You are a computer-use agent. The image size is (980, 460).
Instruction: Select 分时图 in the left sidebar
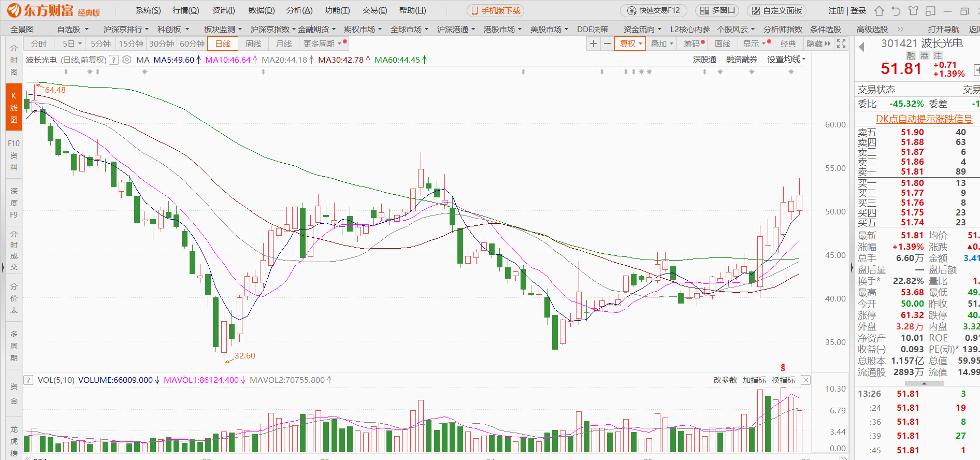click(x=14, y=60)
